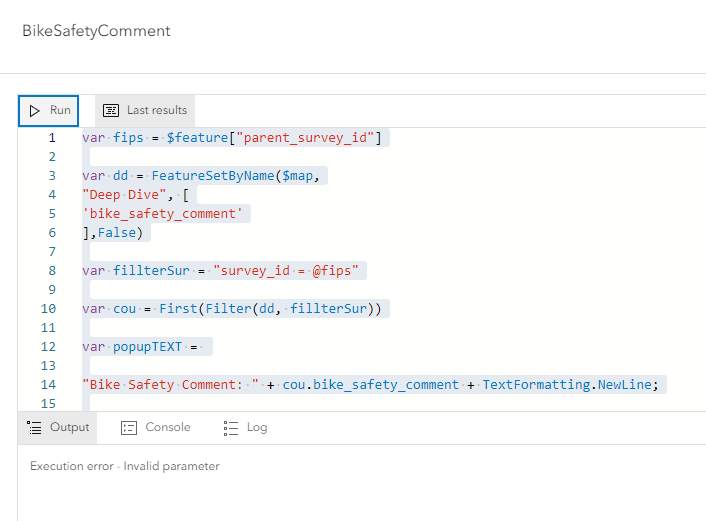Click the Output list icon
Viewport: 706px width, 521px height.
click(34, 427)
